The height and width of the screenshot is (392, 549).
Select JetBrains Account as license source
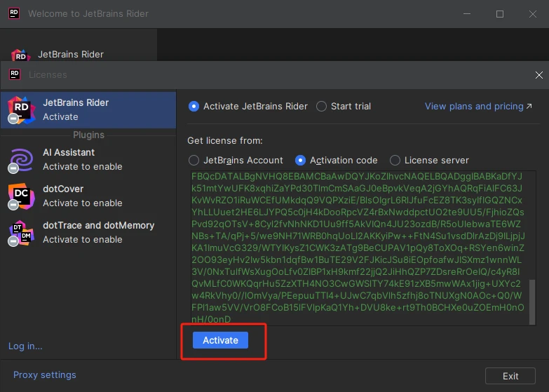tap(194, 160)
